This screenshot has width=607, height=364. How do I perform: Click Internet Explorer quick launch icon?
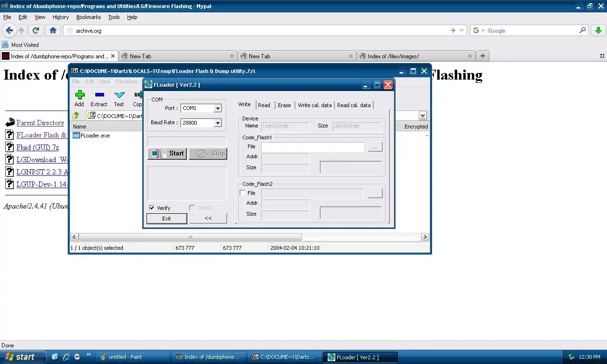[x=66, y=357]
